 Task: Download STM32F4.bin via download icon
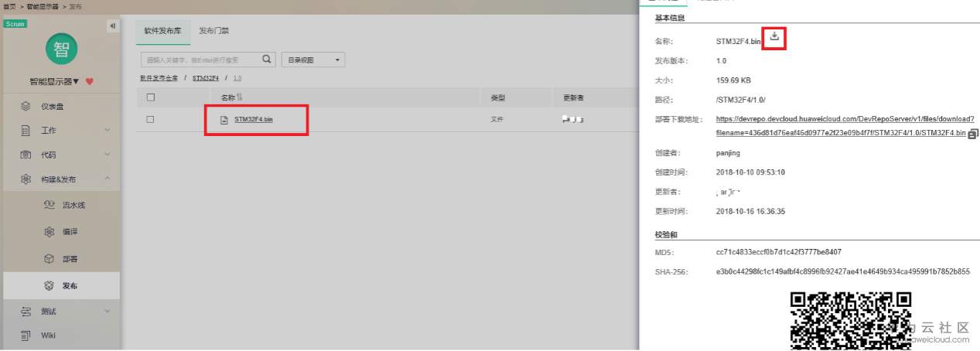774,37
